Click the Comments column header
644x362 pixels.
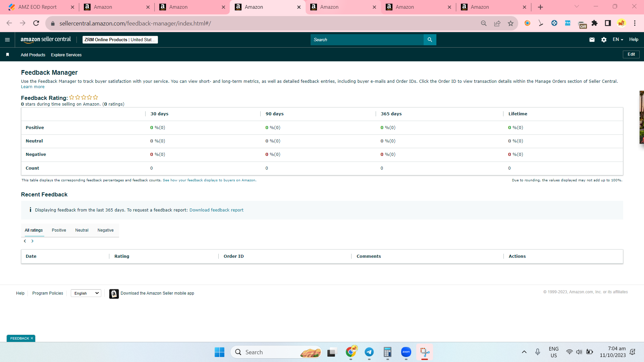pos(369,256)
